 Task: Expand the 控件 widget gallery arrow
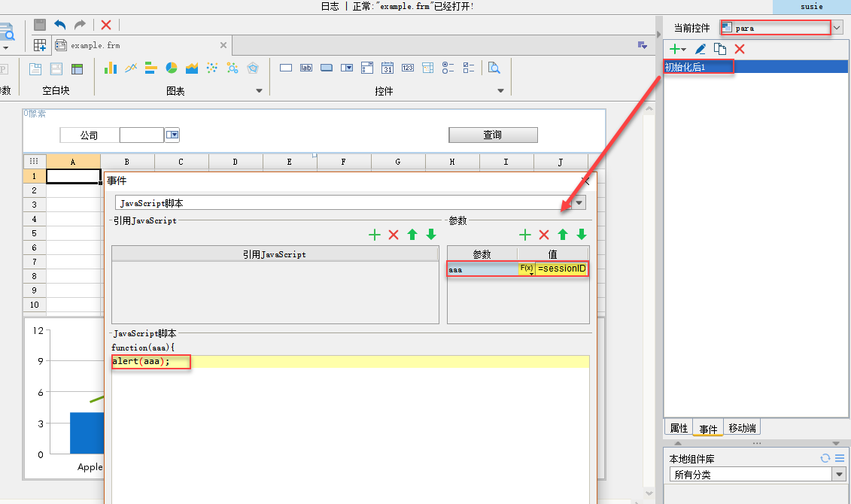[x=500, y=90]
